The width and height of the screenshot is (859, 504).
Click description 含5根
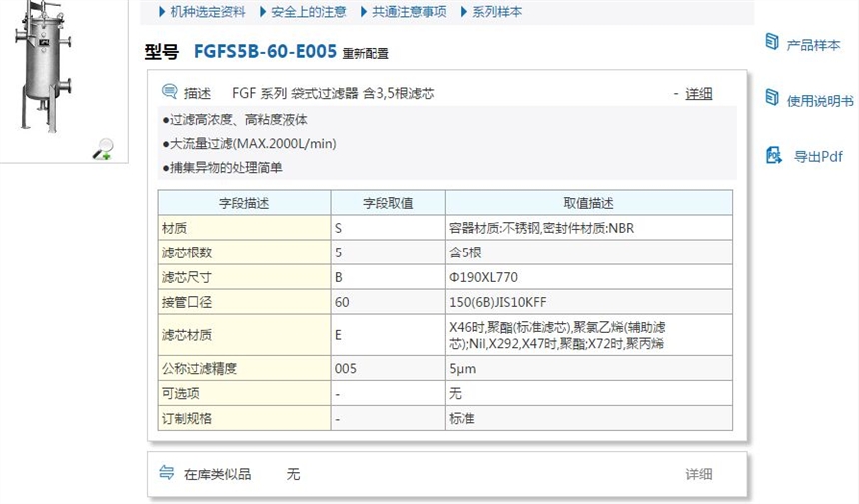pos(465,252)
